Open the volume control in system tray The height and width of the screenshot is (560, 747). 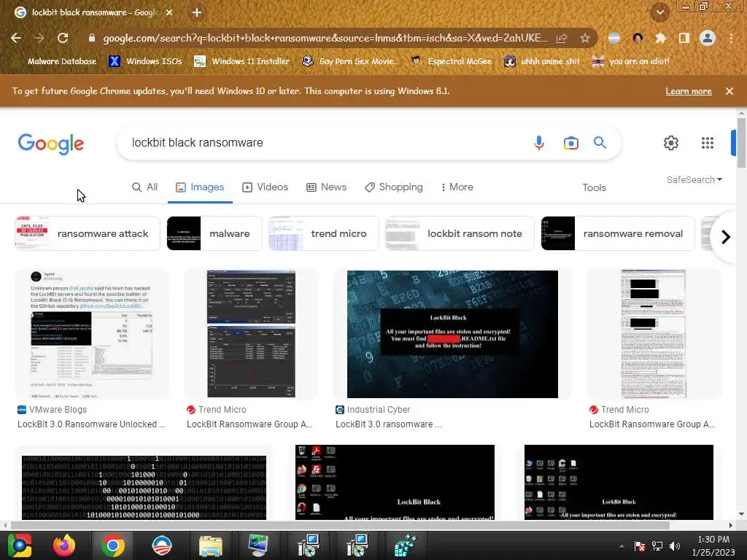[x=675, y=545]
